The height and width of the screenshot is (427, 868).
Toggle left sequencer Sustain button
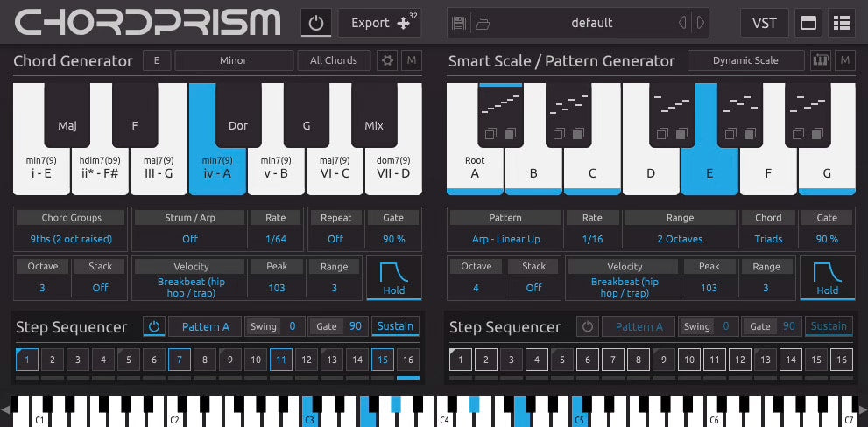click(395, 326)
